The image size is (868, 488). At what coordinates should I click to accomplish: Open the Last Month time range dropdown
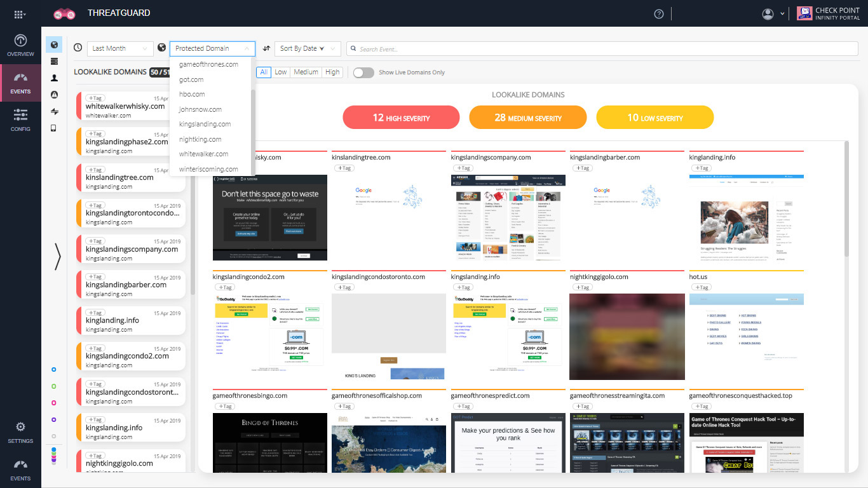(x=121, y=48)
